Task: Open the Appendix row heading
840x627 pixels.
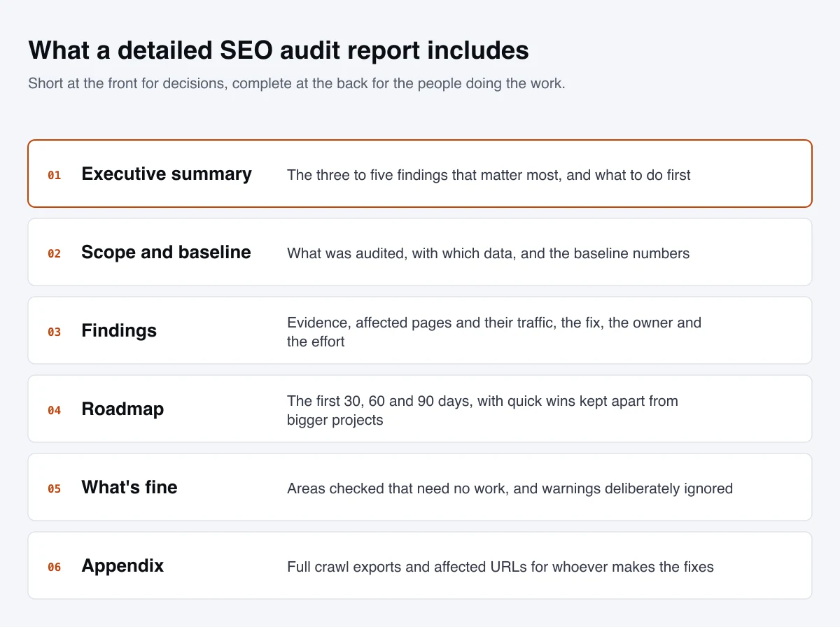Action: point(122,566)
